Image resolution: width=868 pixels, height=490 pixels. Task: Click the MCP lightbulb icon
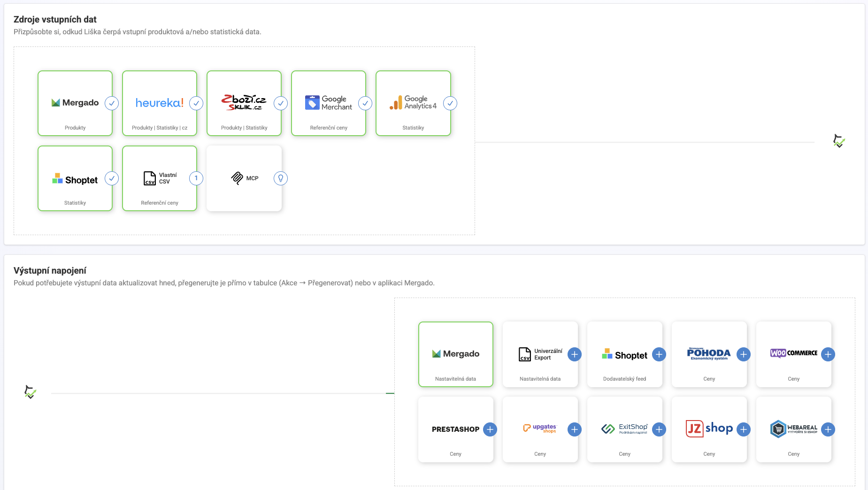(x=281, y=178)
